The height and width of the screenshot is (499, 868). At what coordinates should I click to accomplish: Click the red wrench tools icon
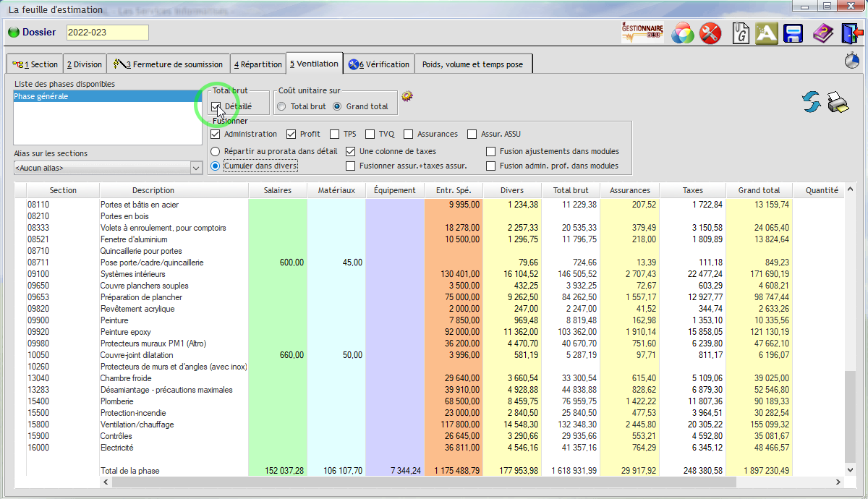tap(711, 33)
